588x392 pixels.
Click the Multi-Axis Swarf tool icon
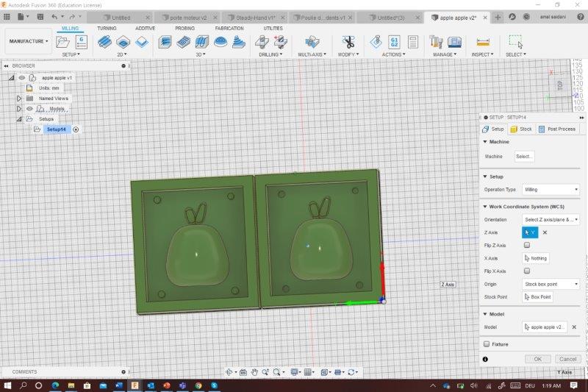pyautogui.click(x=312, y=42)
